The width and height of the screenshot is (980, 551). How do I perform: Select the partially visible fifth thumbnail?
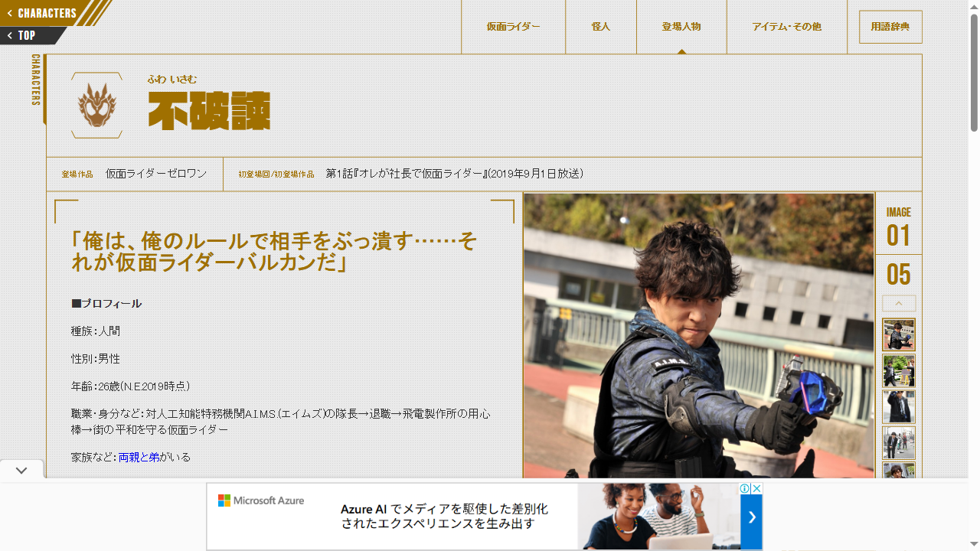click(899, 471)
